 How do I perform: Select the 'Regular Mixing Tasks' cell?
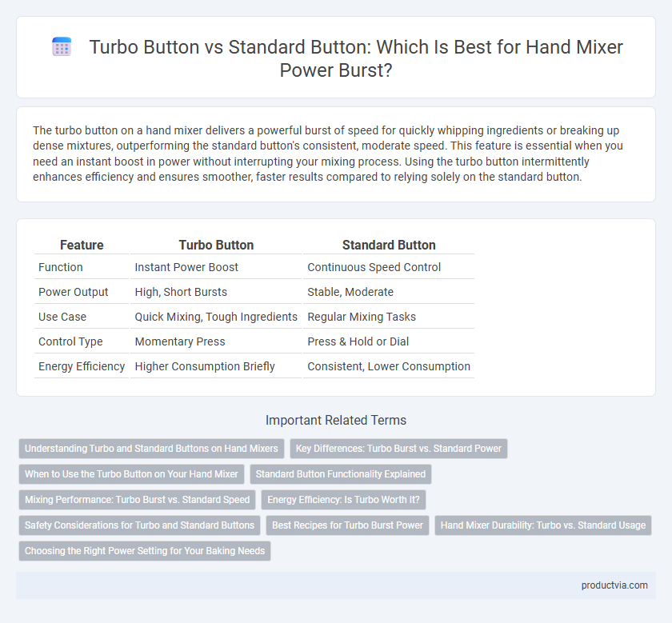pos(362,317)
